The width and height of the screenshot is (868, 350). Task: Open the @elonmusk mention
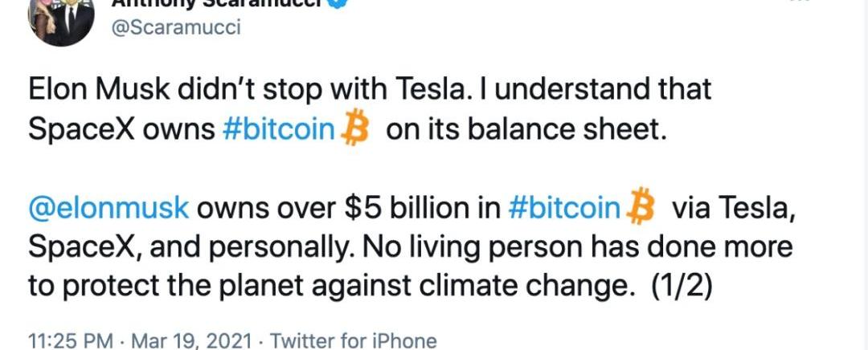109,206
